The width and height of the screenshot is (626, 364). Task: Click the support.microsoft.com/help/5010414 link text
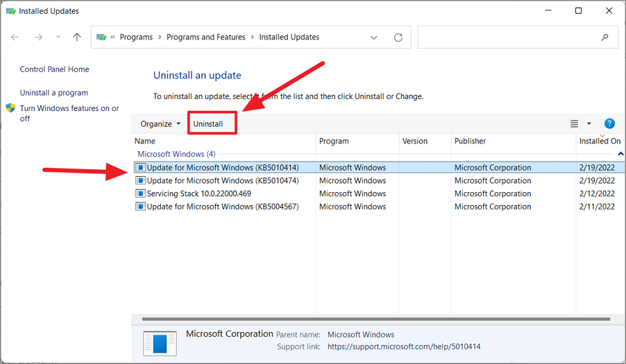click(404, 347)
